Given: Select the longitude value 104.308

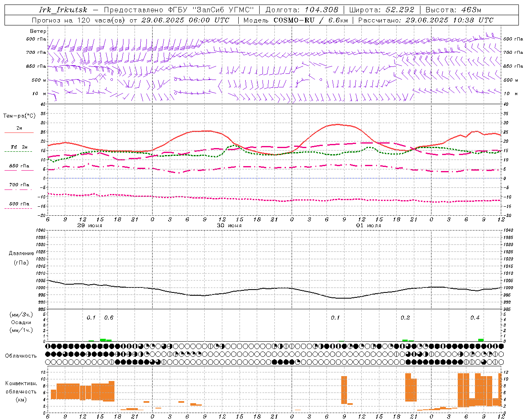Looking at the screenshot, I should tap(321, 10).
